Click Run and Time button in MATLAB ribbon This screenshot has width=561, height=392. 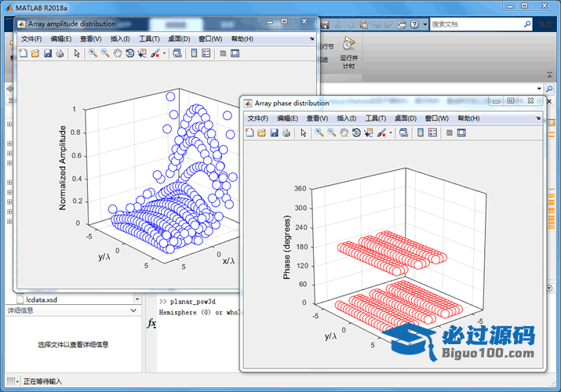coord(349,53)
